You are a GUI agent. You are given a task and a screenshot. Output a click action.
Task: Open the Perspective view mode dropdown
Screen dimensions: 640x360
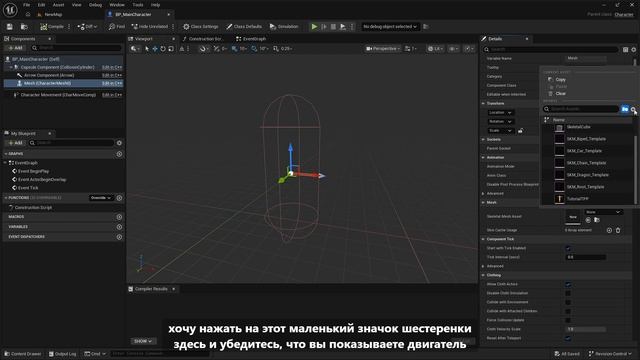[383, 49]
